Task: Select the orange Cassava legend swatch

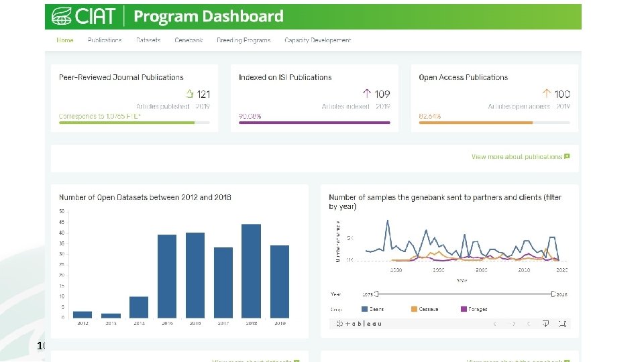Action: coord(414,309)
